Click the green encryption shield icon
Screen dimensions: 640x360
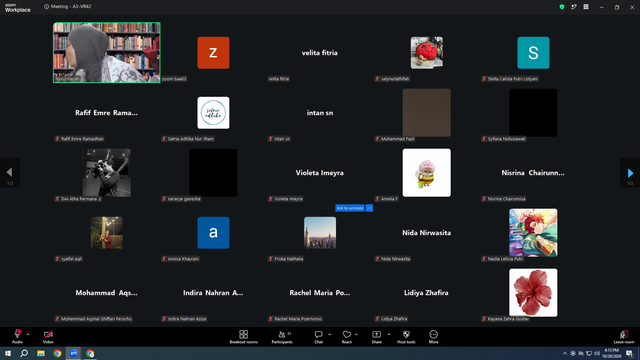562,7
